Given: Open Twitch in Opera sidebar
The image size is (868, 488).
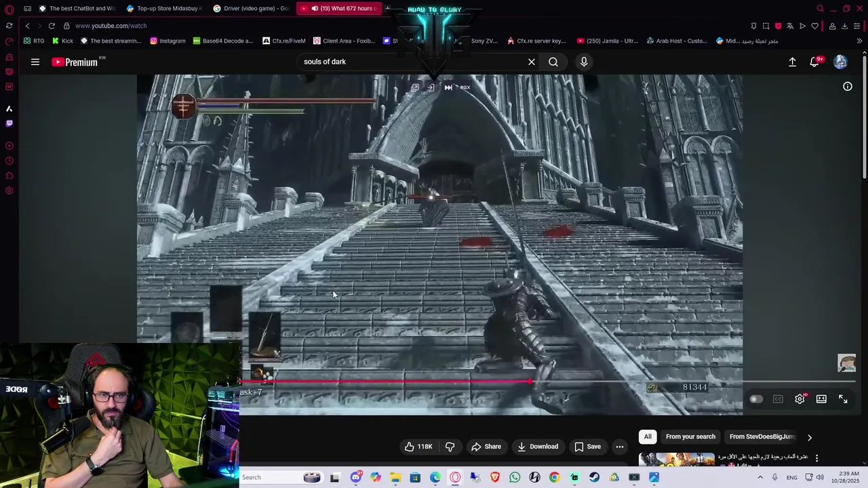Looking at the screenshot, I should coord(9,123).
